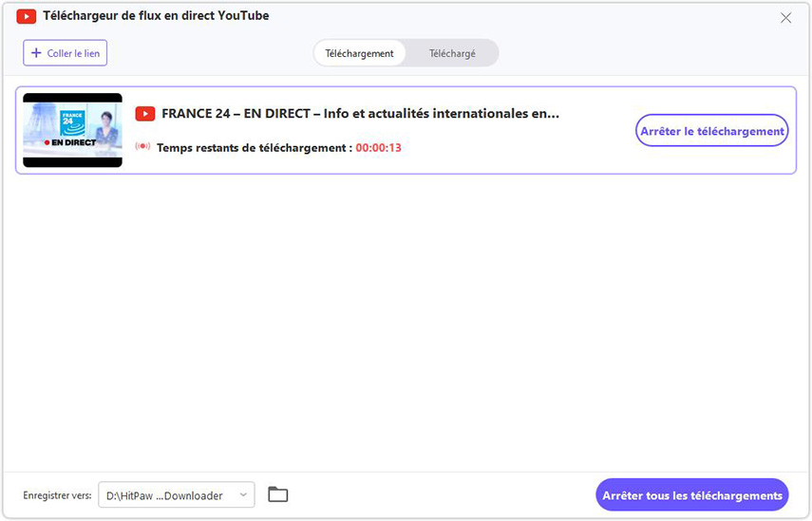Open the Enregistrer vers path dropdown
This screenshot has height=521, width=812.
177,495
